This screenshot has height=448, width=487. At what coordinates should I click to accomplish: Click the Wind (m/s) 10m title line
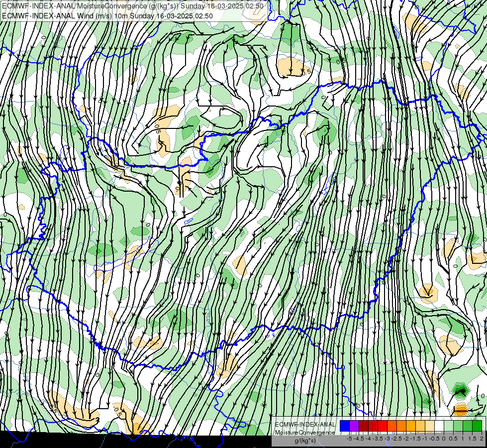107,16
